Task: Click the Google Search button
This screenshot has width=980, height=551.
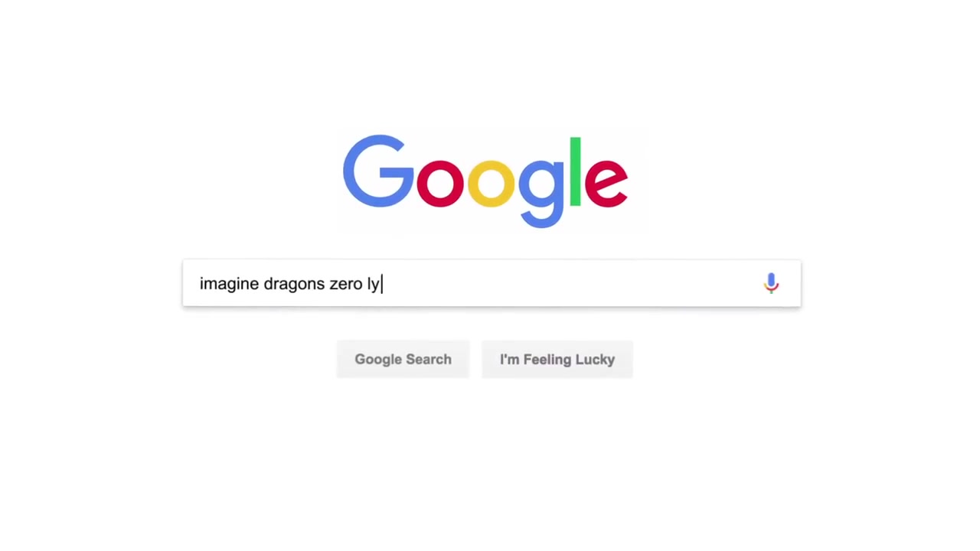Action: coord(403,359)
